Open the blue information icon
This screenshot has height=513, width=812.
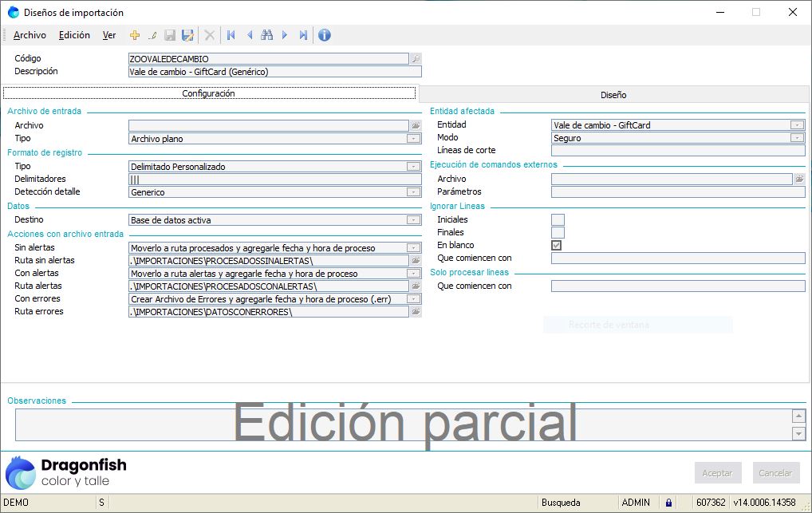pos(324,35)
